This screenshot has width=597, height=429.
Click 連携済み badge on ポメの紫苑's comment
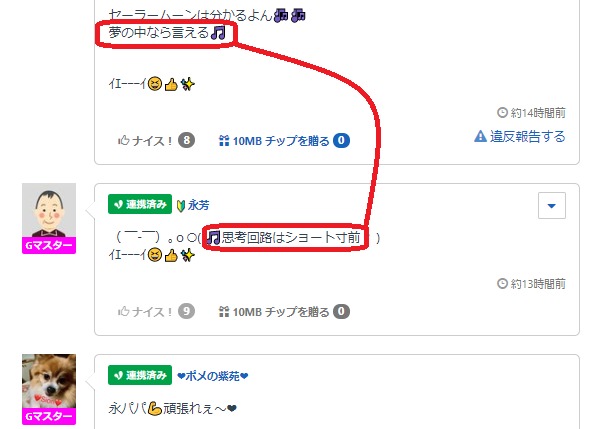point(140,375)
